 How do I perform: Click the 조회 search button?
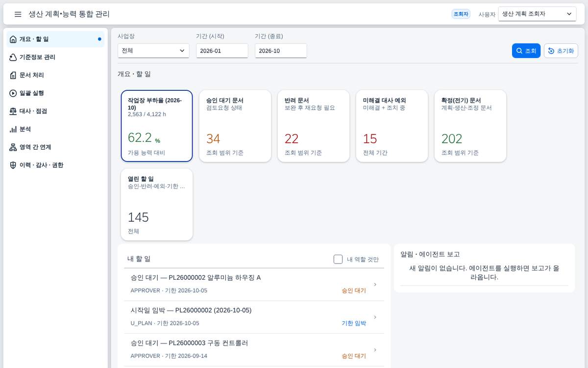tap(526, 51)
